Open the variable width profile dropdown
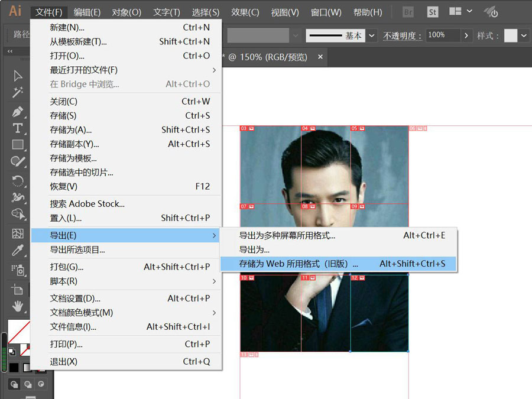Screen dimensions: 532x399 tap(296, 35)
